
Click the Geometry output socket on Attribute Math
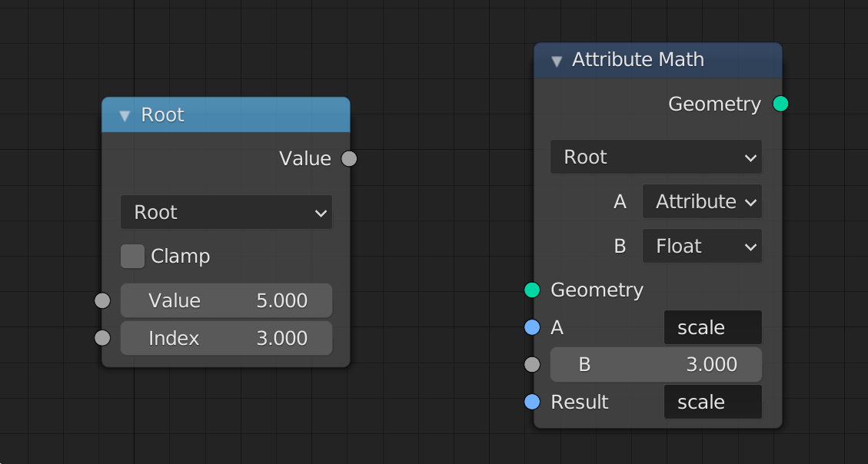tap(780, 104)
